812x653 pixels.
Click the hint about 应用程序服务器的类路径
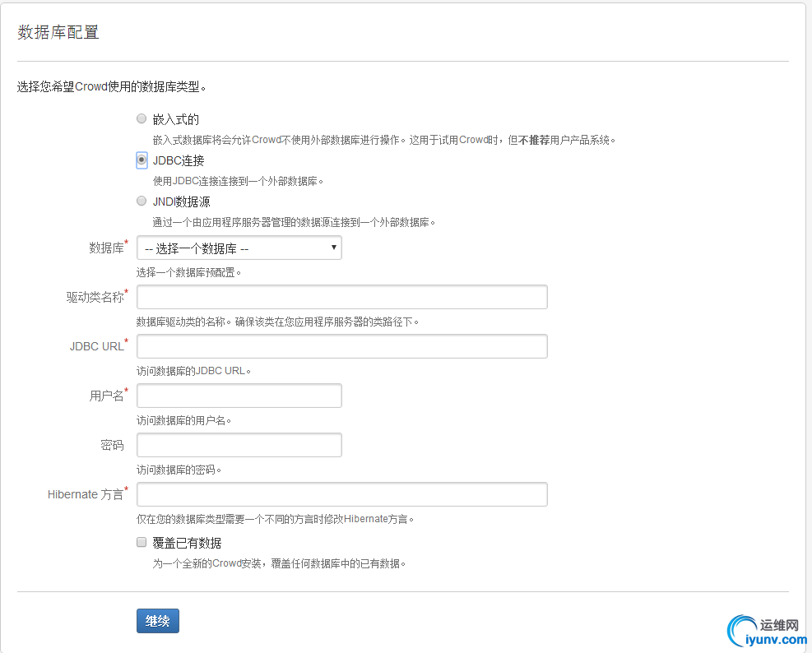[x=277, y=322]
